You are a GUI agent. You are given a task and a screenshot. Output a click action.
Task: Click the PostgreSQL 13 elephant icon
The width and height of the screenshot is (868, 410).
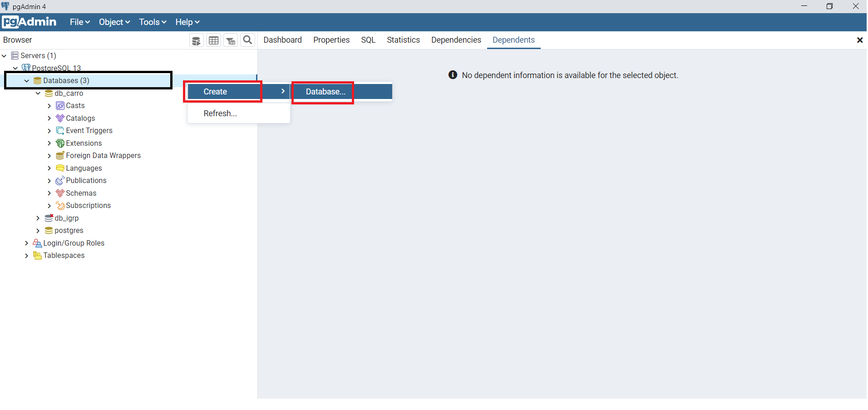(x=26, y=68)
